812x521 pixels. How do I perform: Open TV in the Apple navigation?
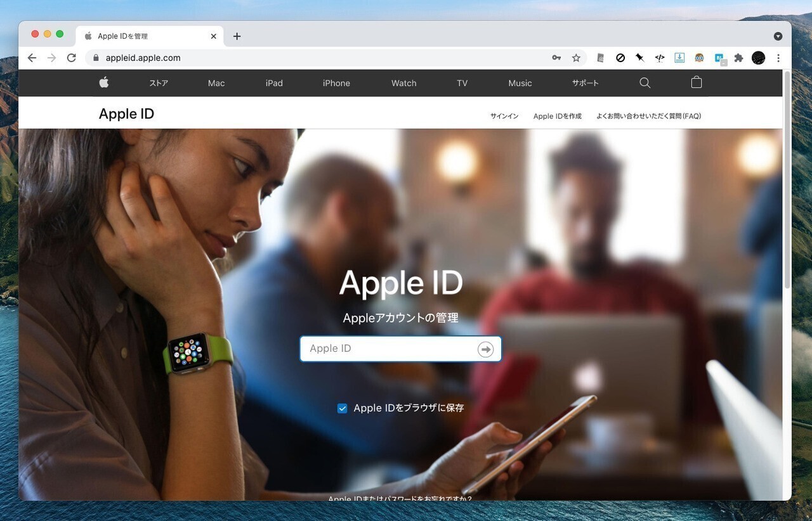pyautogui.click(x=462, y=83)
